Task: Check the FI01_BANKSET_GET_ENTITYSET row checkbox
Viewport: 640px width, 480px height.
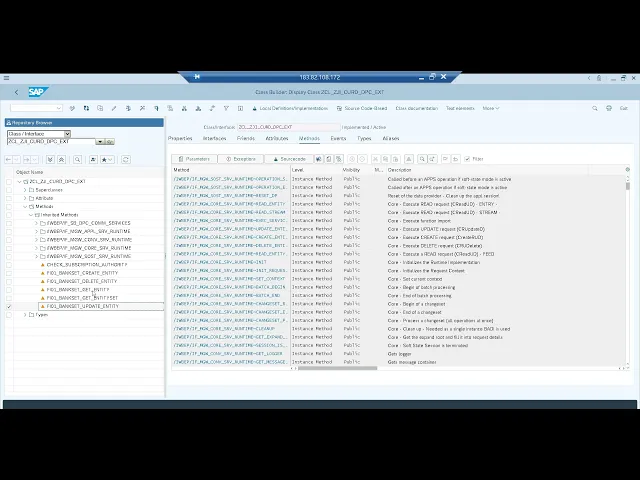Action: 9,298
